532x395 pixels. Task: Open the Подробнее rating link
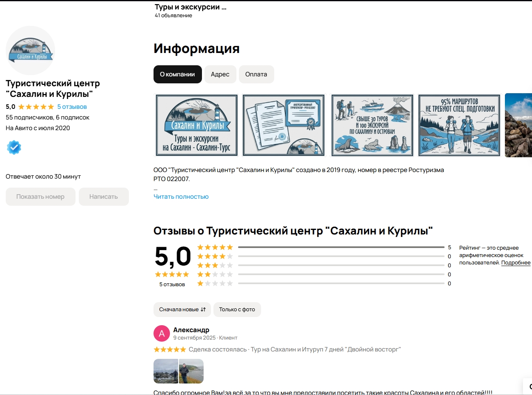(516, 263)
